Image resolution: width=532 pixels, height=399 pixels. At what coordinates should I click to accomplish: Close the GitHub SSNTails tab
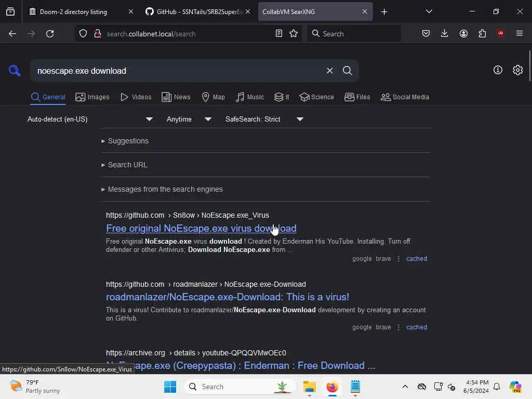[x=248, y=11]
